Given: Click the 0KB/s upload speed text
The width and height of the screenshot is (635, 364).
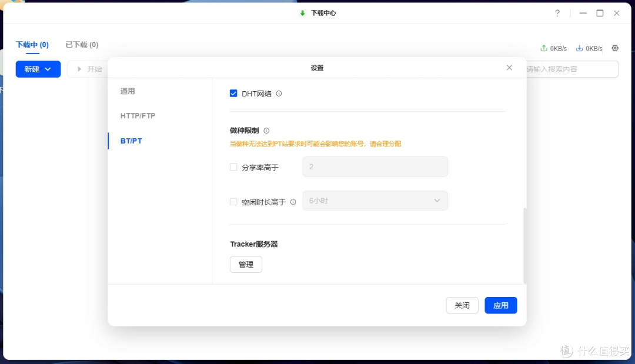Looking at the screenshot, I should [558, 49].
